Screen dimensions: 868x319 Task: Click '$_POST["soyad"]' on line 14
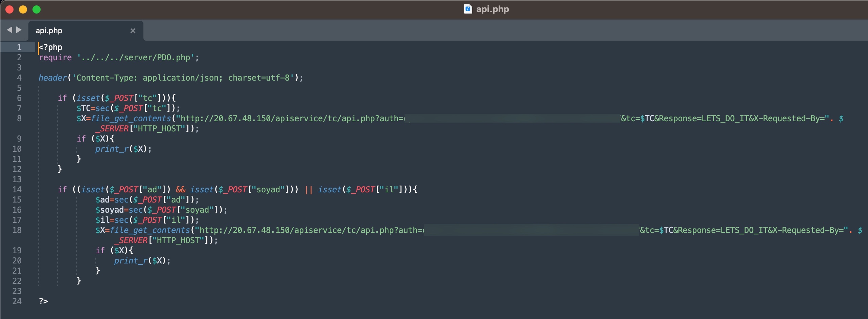[254, 190]
